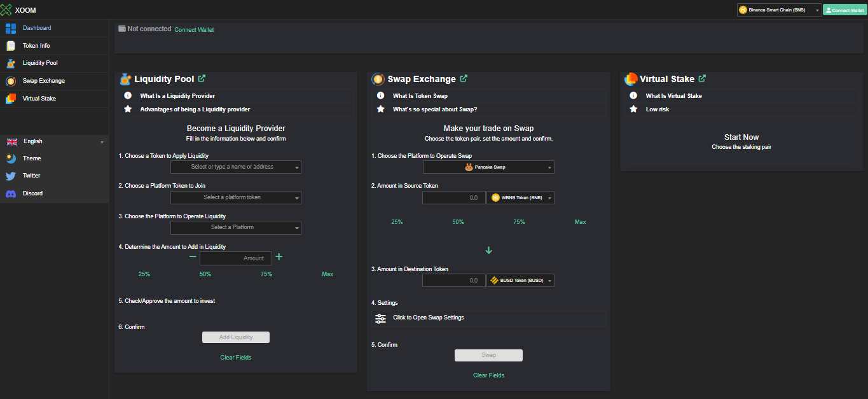The width and height of the screenshot is (868, 399).
Task: Click the source token amount field
Action: tap(454, 198)
